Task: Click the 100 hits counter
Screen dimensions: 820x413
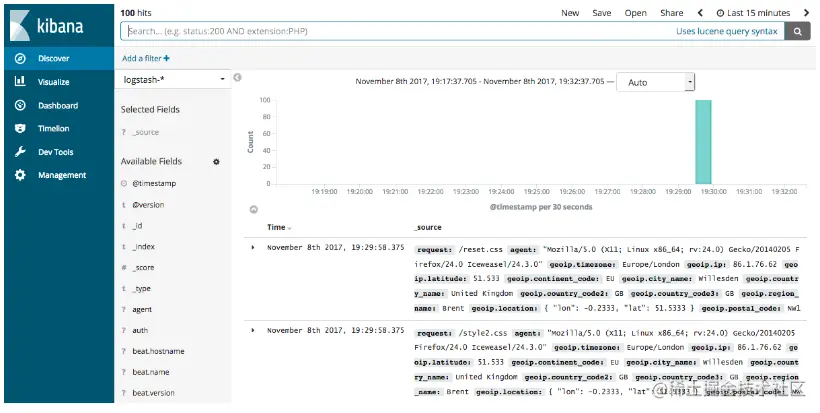Action: tap(136, 13)
